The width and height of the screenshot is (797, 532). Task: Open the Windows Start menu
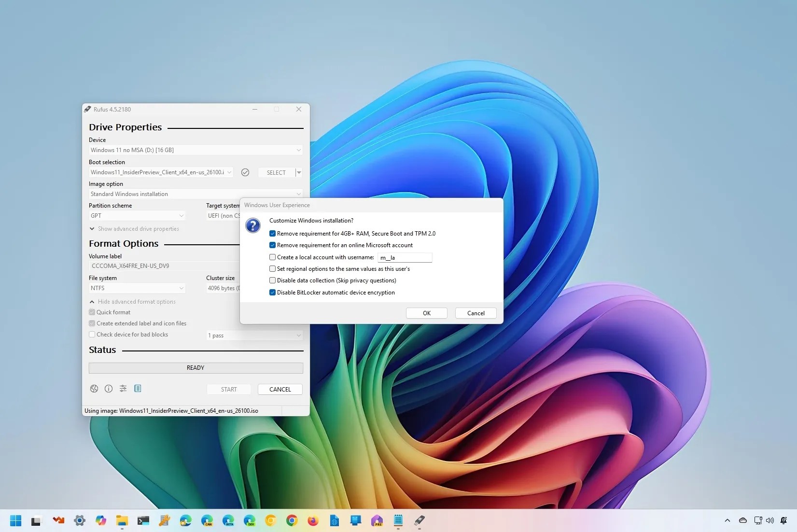pyautogui.click(x=15, y=521)
